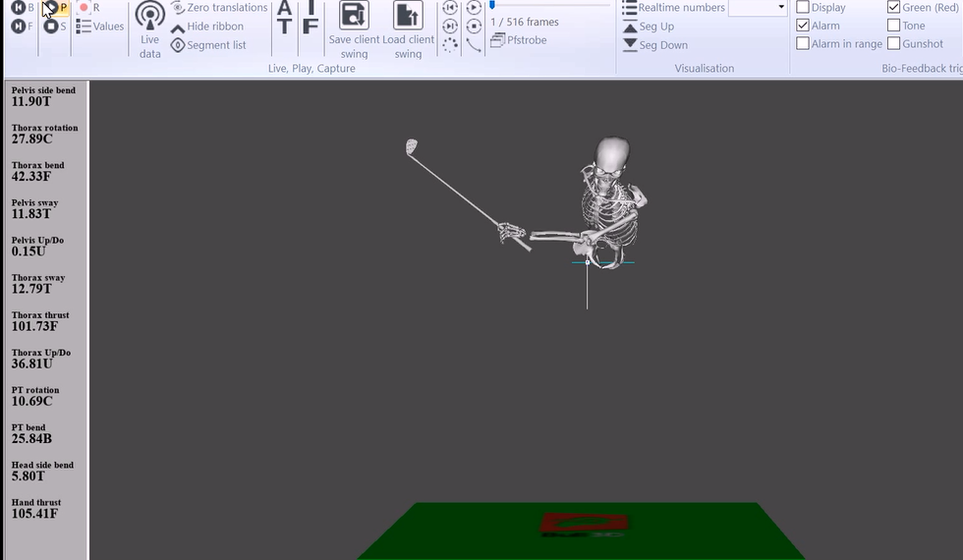Viewport: 963px width, 560px height.
Task: Enable the Display checkbox
Action: (803, 8)
